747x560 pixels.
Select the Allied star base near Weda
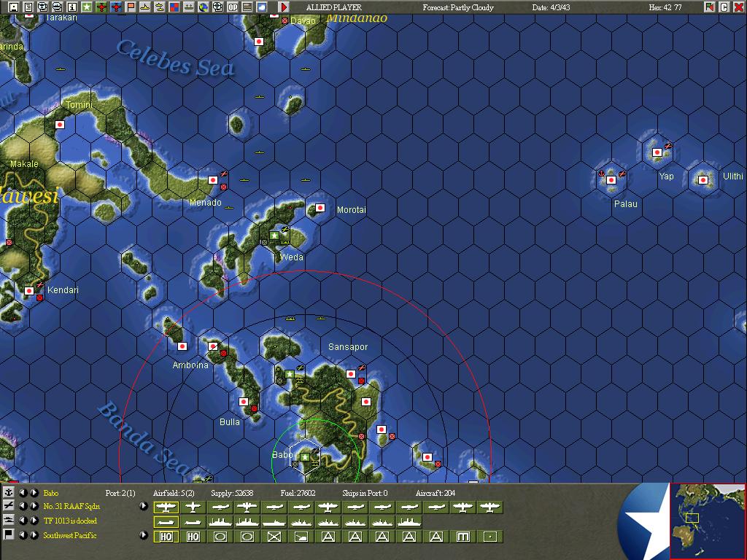(x=274, y=236)
